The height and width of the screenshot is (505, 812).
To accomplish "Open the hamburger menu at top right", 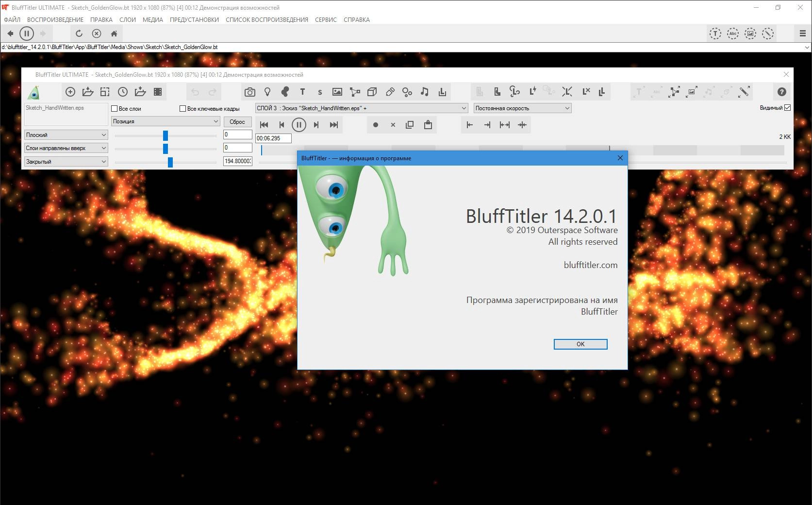I will pos(802,34).
